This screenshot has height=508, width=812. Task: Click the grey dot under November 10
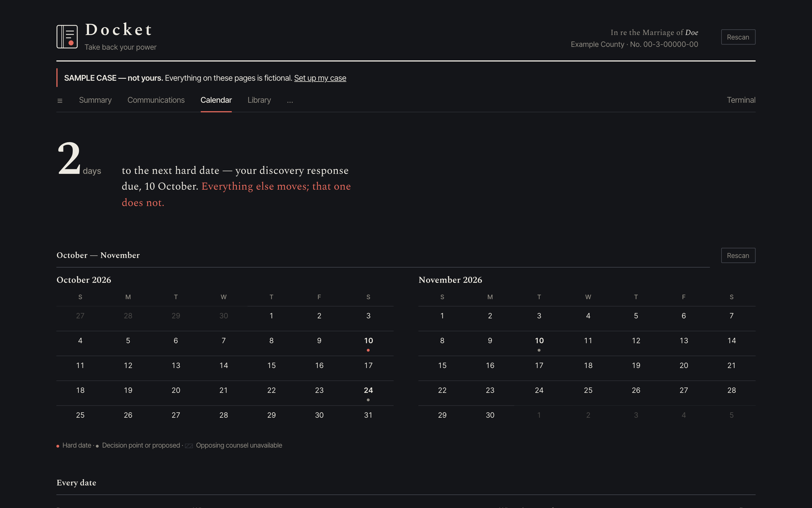click(539, 350)
